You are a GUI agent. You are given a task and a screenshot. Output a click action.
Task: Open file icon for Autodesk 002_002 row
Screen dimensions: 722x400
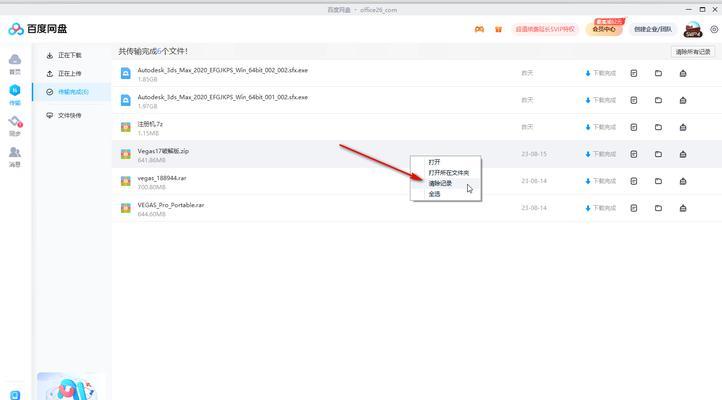[x=634, y=73]
